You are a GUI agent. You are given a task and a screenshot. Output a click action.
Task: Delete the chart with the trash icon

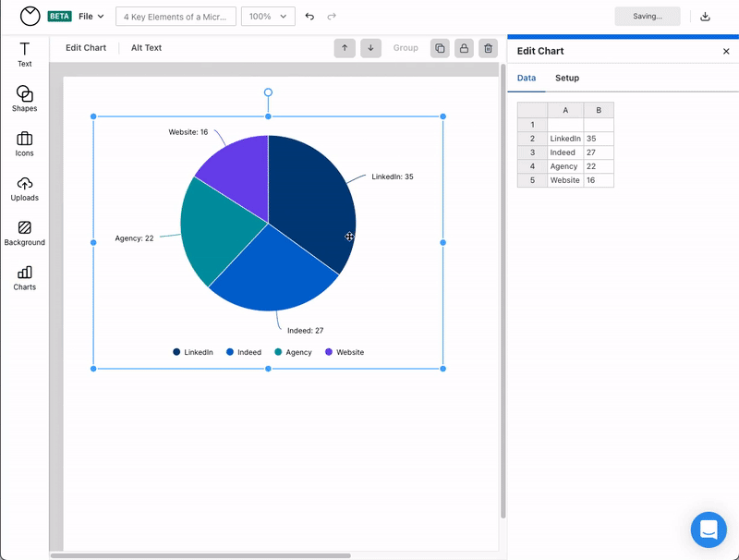tap(488, 47)
